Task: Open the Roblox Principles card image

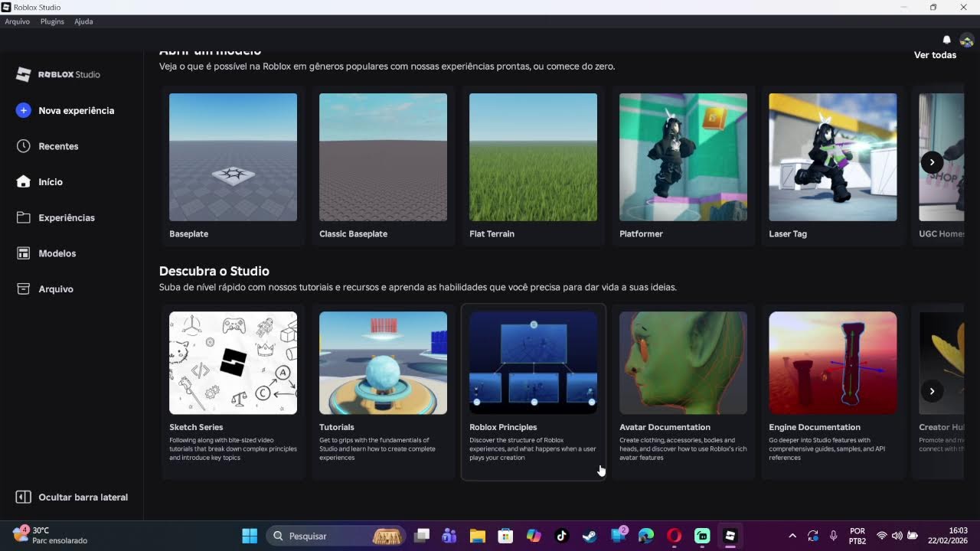Action: click(533, 363)
